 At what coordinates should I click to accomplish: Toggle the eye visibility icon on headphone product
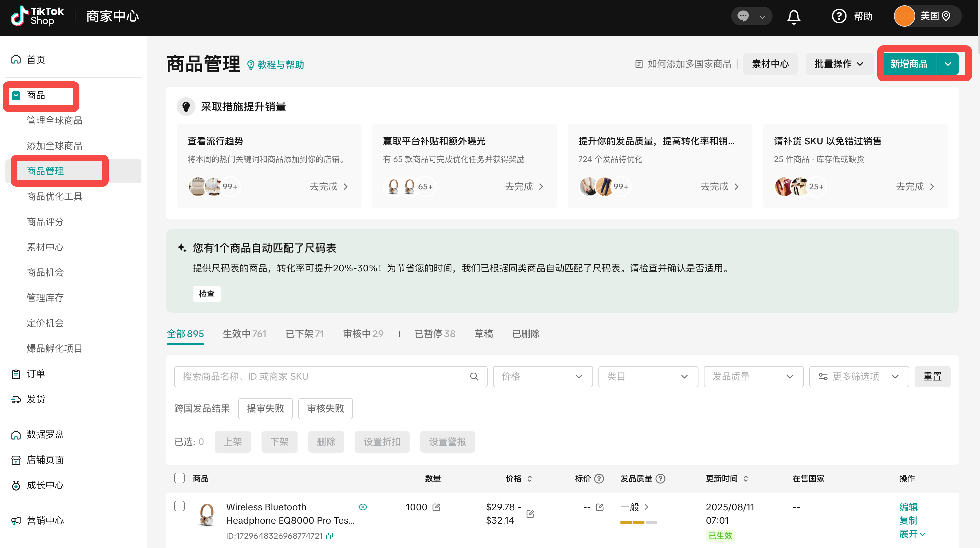363,507
